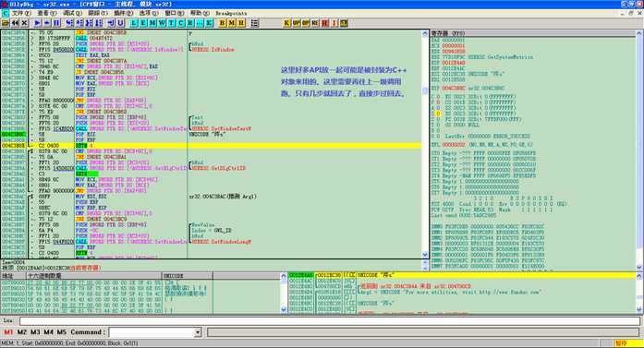Select the USER32.SetWindowLongW comment line
Viewport: 644px width, 348px height.
click(x=221, y=242)
